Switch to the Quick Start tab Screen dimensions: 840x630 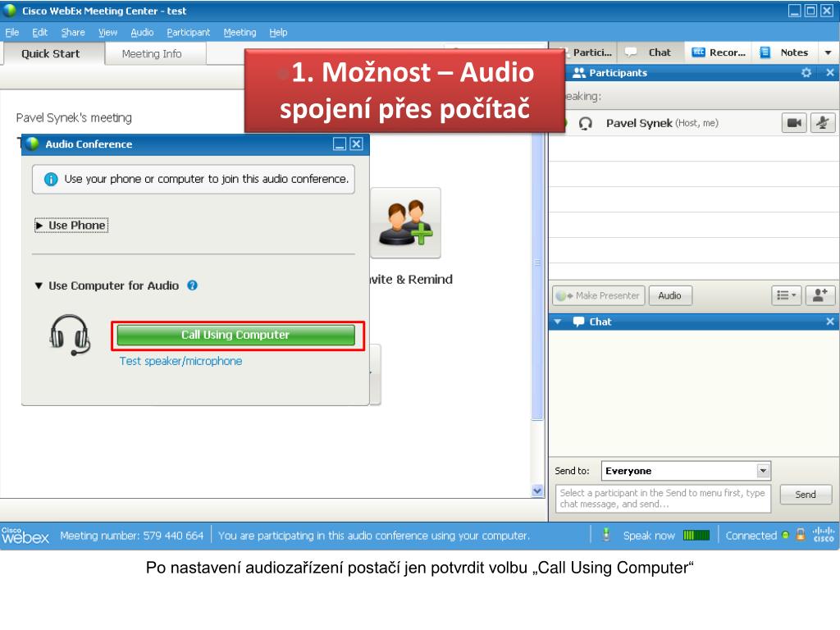(x=52, y=53)
